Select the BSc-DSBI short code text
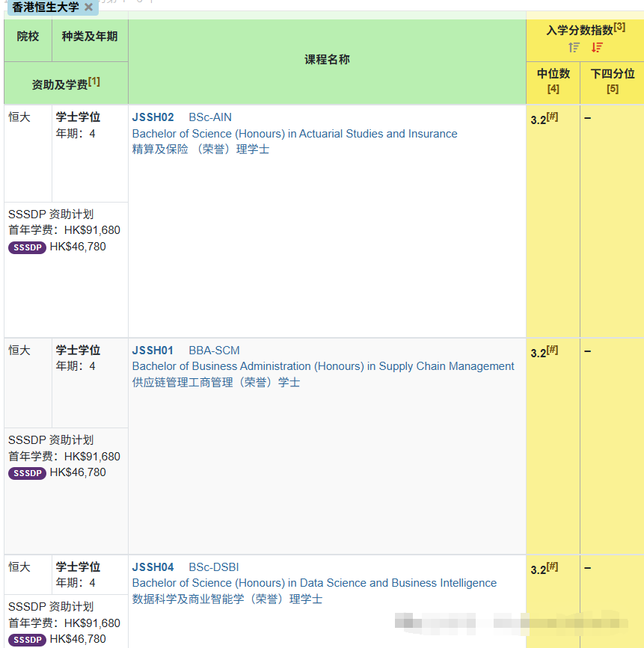644x648 pixels. point(214,567)
